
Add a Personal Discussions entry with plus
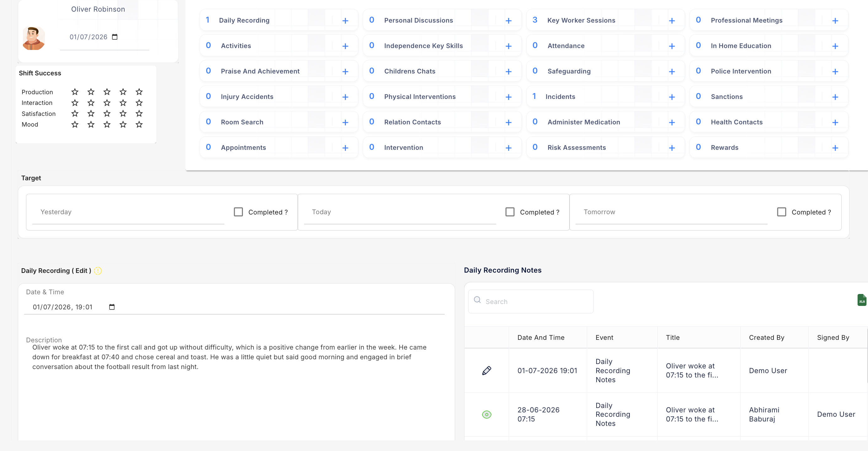tap(508, 21)
